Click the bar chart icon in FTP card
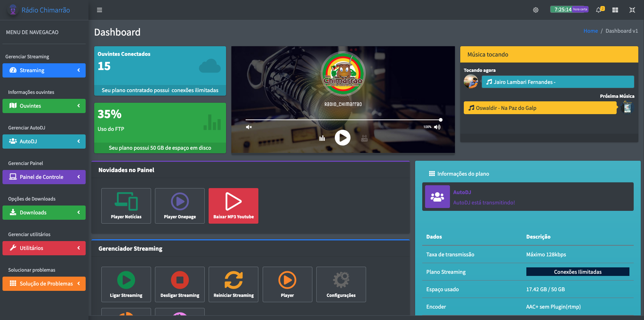644x320 pixels. (x=212, y=122)
